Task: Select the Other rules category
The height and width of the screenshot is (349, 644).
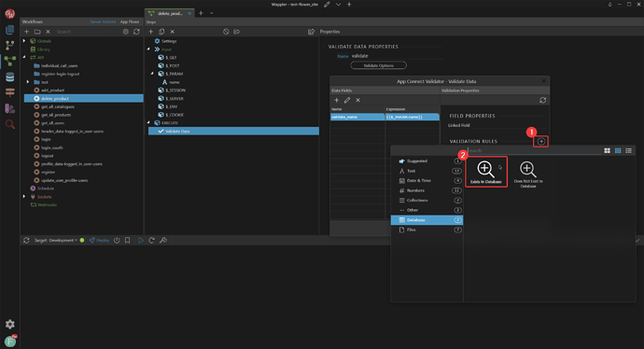Action: [x=427, y=210]
